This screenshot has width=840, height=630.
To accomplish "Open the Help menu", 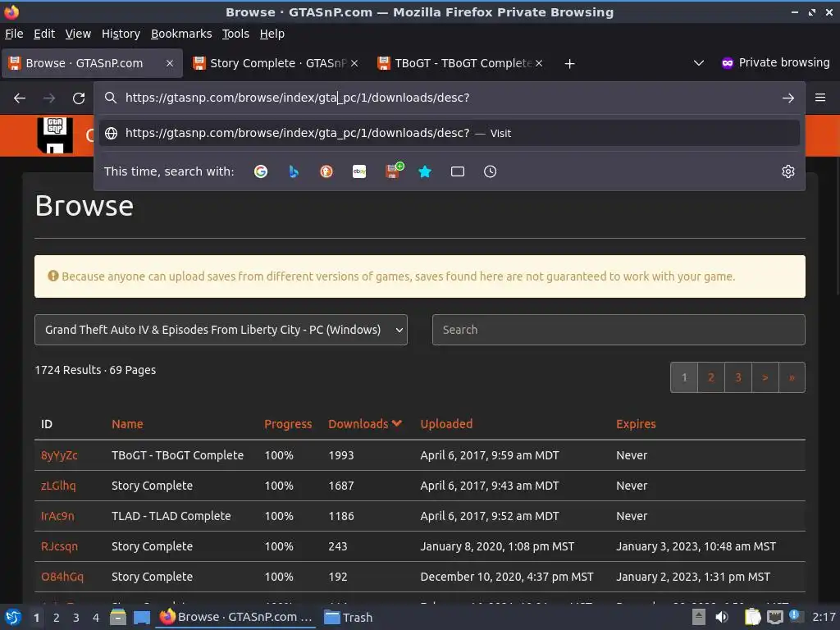I will click(x=272, y=34).
